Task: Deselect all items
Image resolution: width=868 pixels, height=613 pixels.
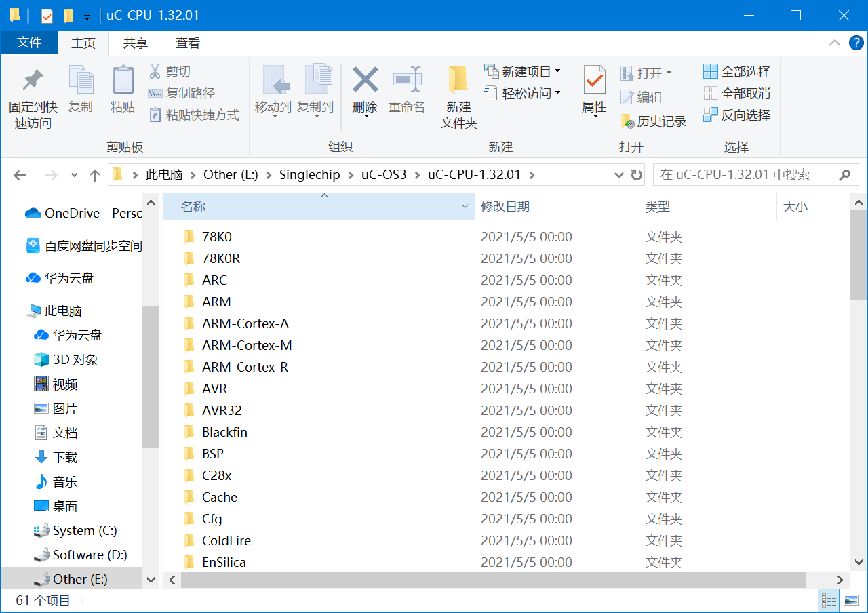Action: click(737, 93)
